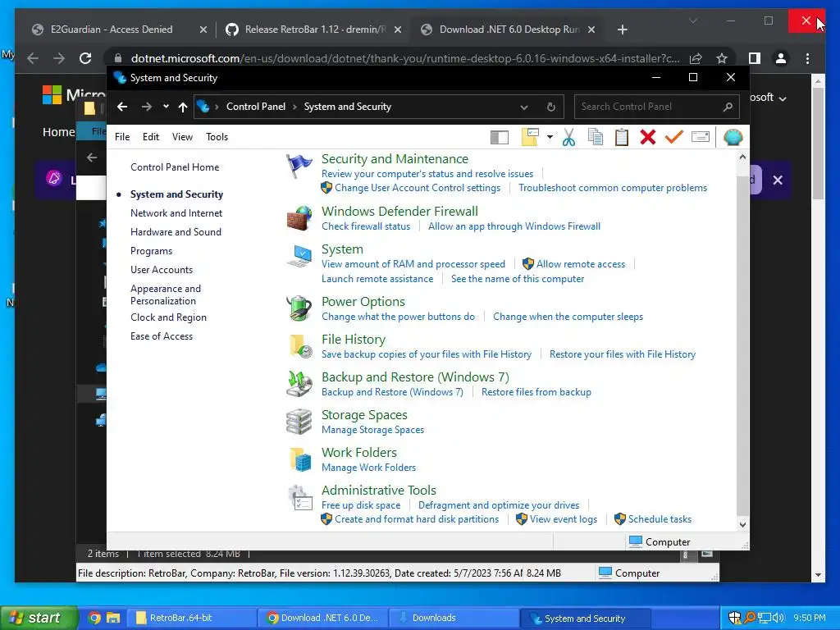Screen dimensions: 840x630
Task: Click the Copy toolbar icon
Action: [596, 137]
